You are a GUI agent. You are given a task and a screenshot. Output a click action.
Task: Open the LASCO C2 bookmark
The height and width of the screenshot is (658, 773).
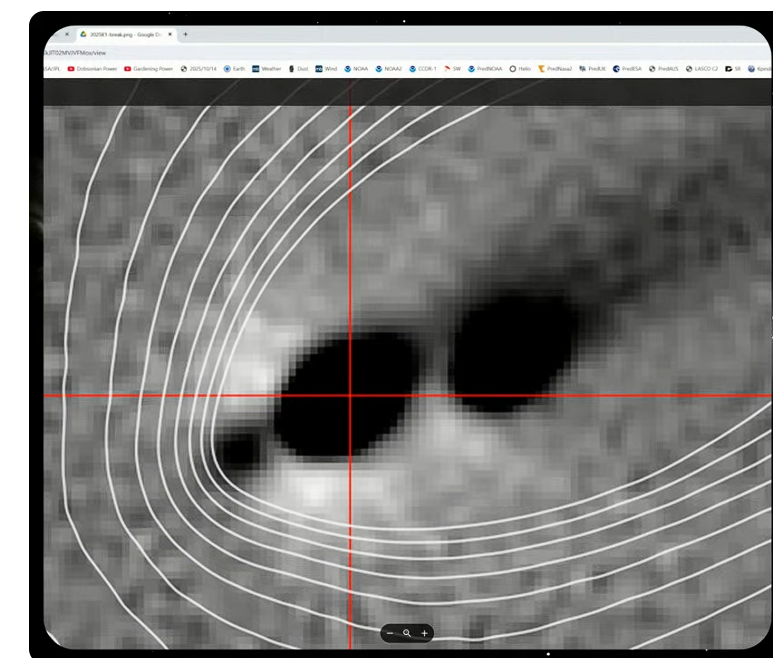[x=702, y=69]
